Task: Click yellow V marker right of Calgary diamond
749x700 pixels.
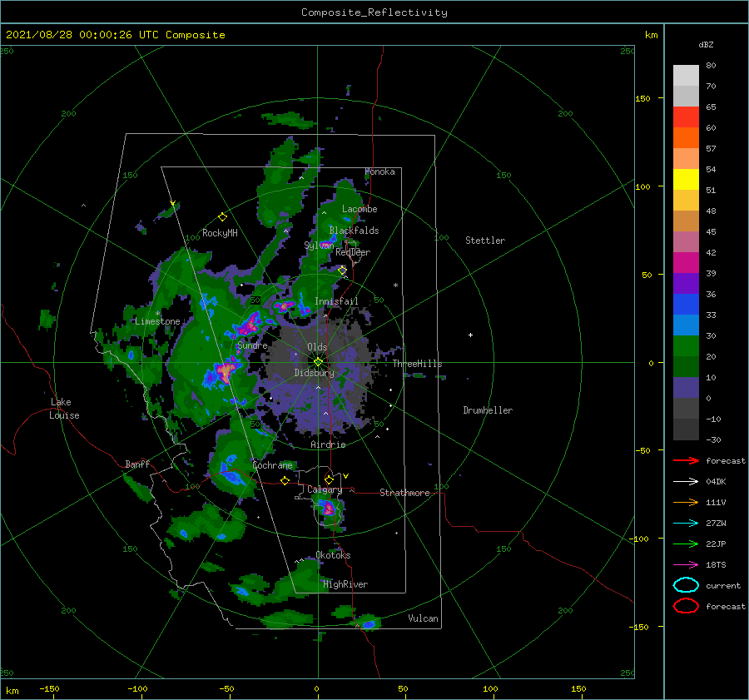Action: pyautogui.click(x=345, y=476)
